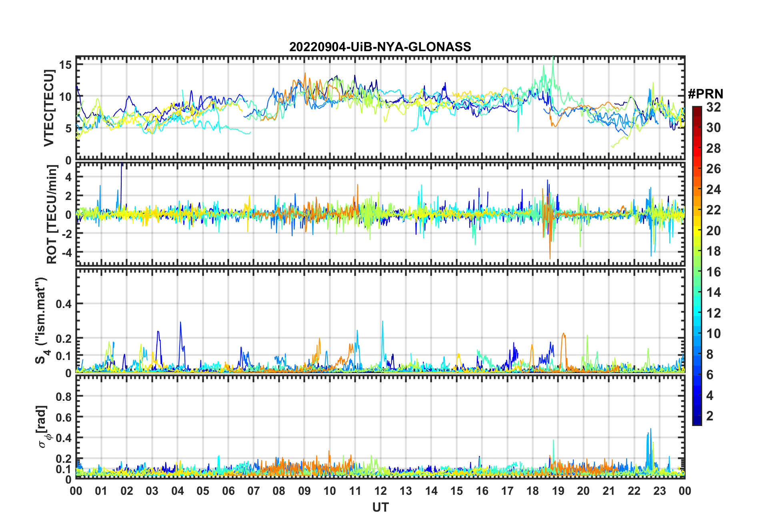This screenshot has width=761, height=532.
Task: Select the 06 hour tick label on UT axis
Action: [x=228, y=491]
